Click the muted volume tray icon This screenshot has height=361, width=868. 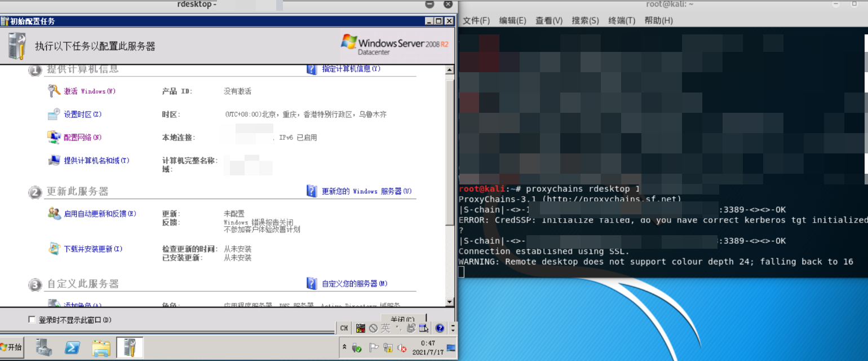[402, 348]
